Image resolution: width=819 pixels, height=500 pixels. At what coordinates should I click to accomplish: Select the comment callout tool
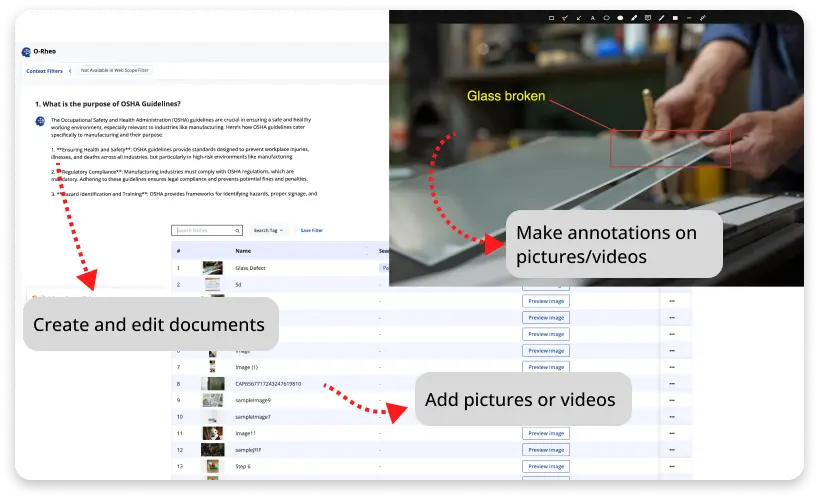[x=648, y=18]
